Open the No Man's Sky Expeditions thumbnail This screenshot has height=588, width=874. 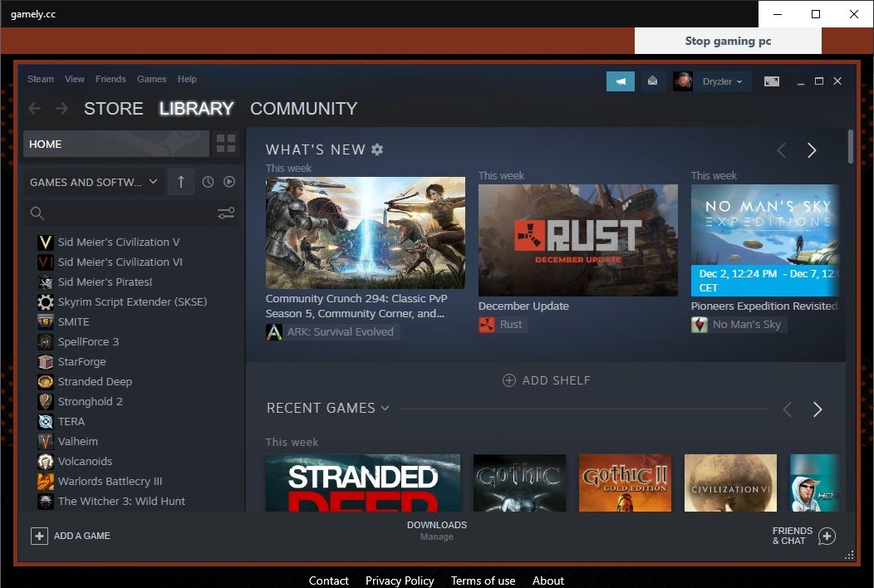[764, 240]
